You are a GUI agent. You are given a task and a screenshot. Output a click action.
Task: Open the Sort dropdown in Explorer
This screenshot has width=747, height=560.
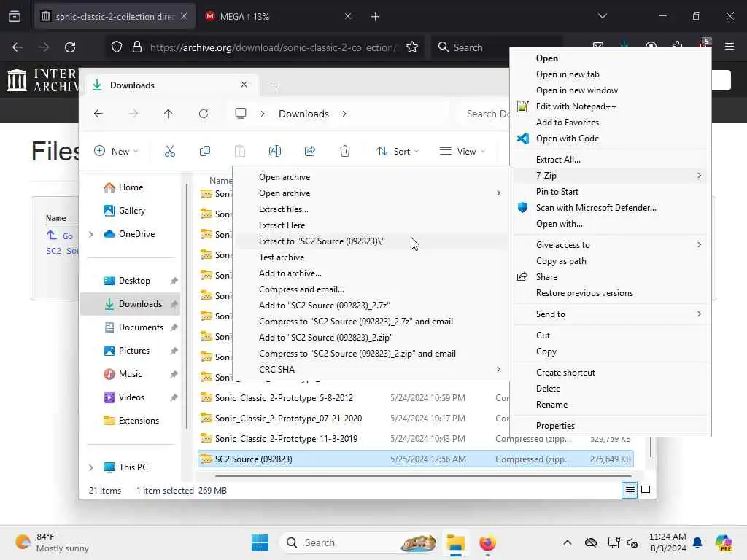tap(398, 152)
